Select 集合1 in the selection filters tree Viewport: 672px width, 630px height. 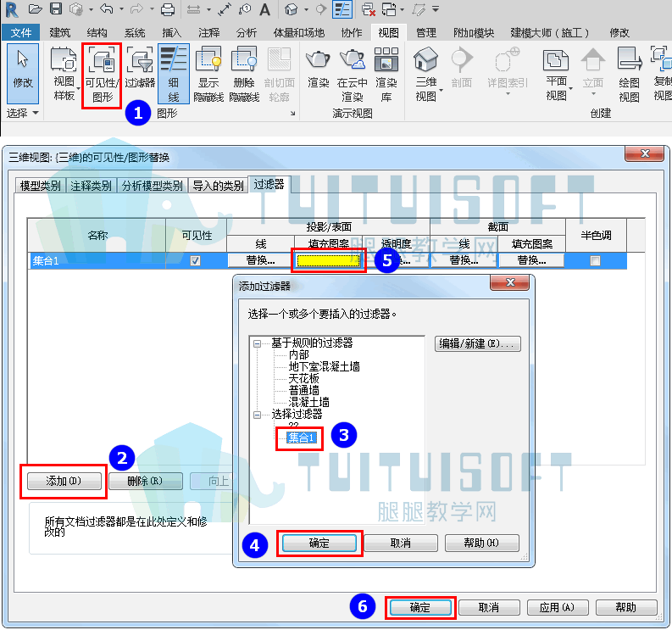pos(302,438)
